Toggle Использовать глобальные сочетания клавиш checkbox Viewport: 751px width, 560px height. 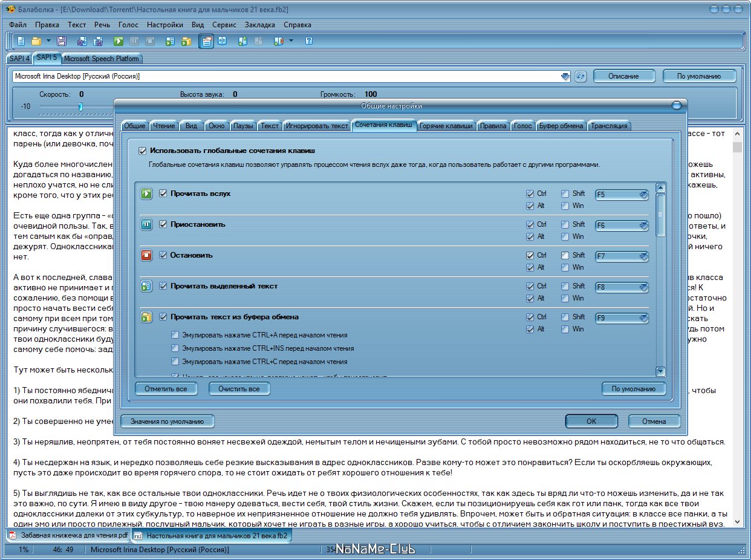pos(143,151)
